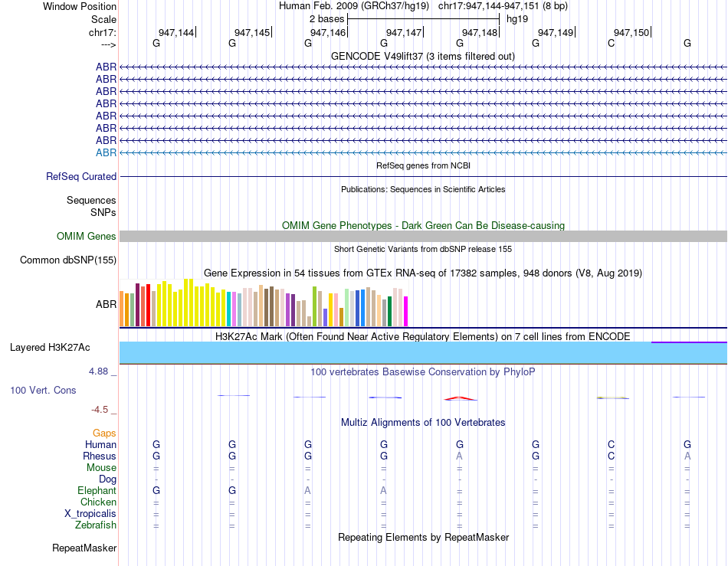Image resolution: width=728 pixels, height=566 pixels.
Task: Click the red PhyloP conservation peak
Action: pyautogui.click(x=460, y=398)
